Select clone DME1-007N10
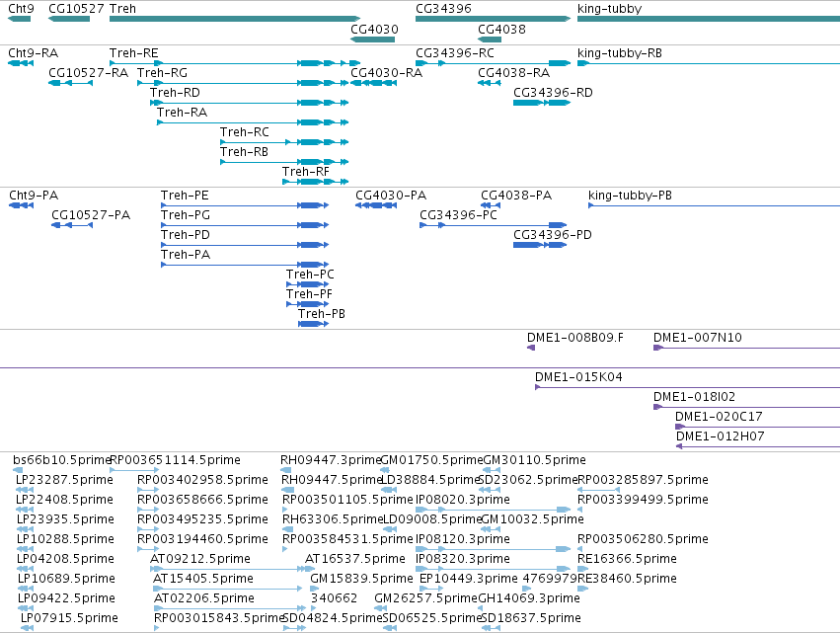The image size is (840, 633). (747, 348)
